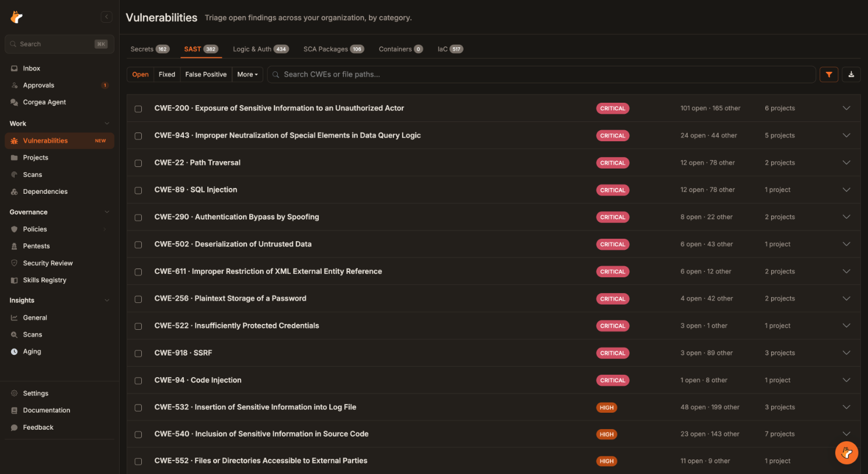Click the Policies shield icon
The height and width of the screenshot is (474, 868).
(15, 229)
